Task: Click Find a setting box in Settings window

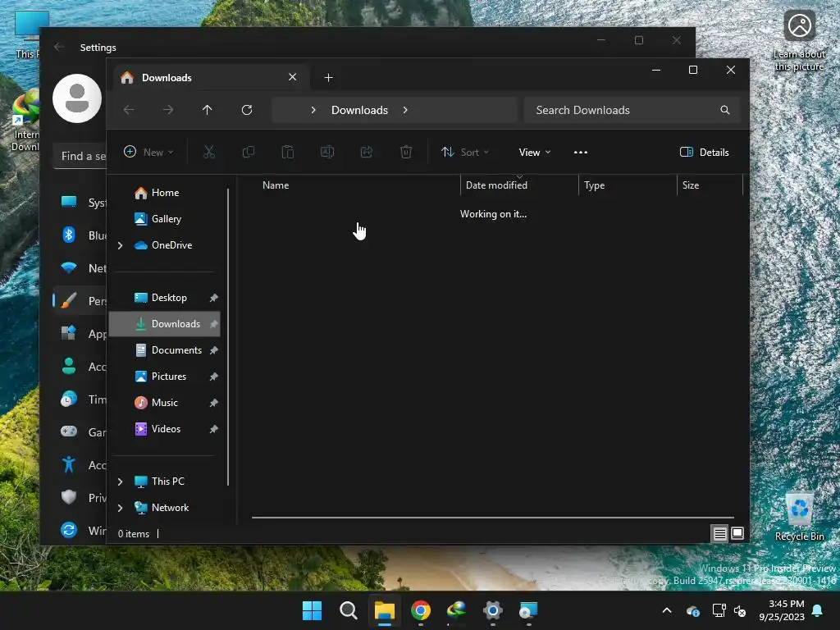Action: 80,156
